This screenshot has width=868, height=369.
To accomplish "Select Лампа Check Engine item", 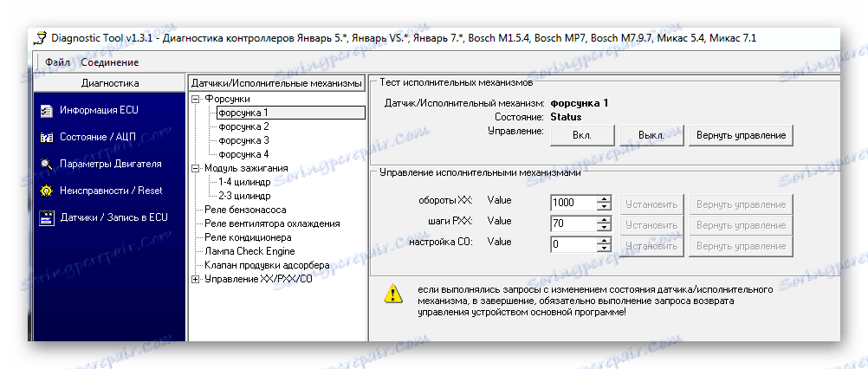I will point(249,251).
